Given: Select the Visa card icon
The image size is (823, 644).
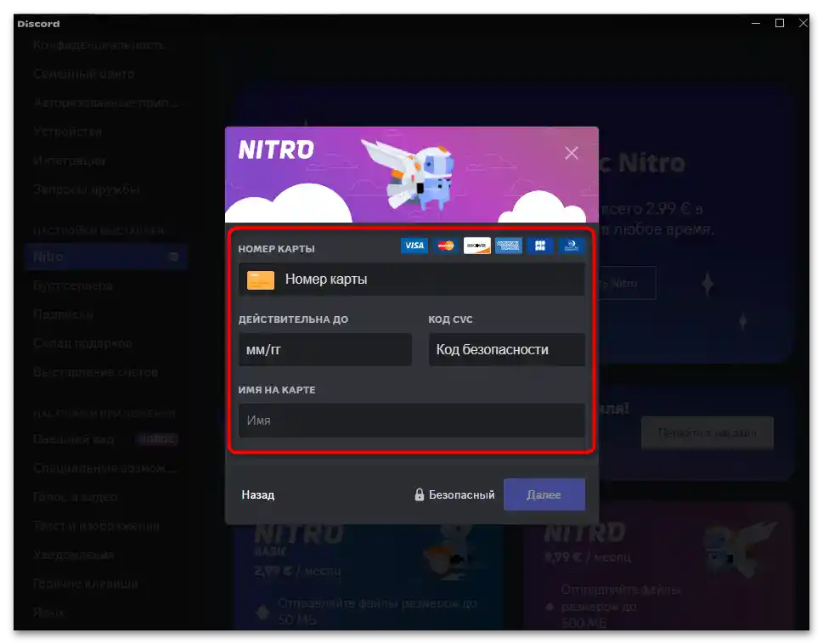Looking at the screenshot, I should (414, 246).
